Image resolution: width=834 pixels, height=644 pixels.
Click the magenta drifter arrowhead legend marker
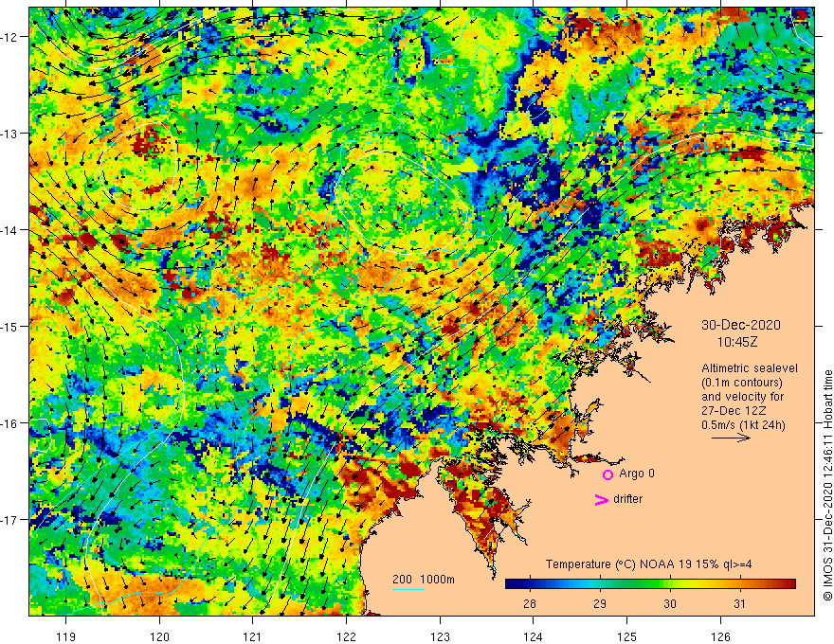[x=602, y=499]
